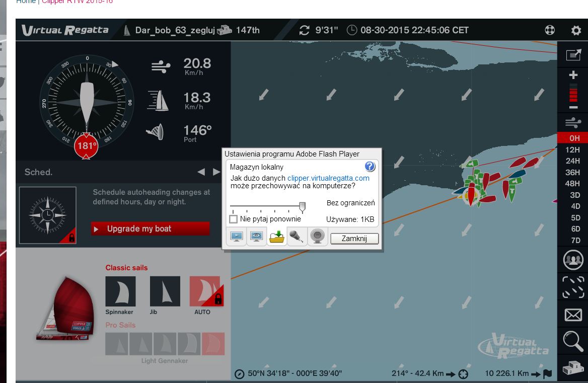Screen dimensions: 588x383
Task: Click Upgrade my boat button
Action: pyautogui.click(x=150, y=228)
